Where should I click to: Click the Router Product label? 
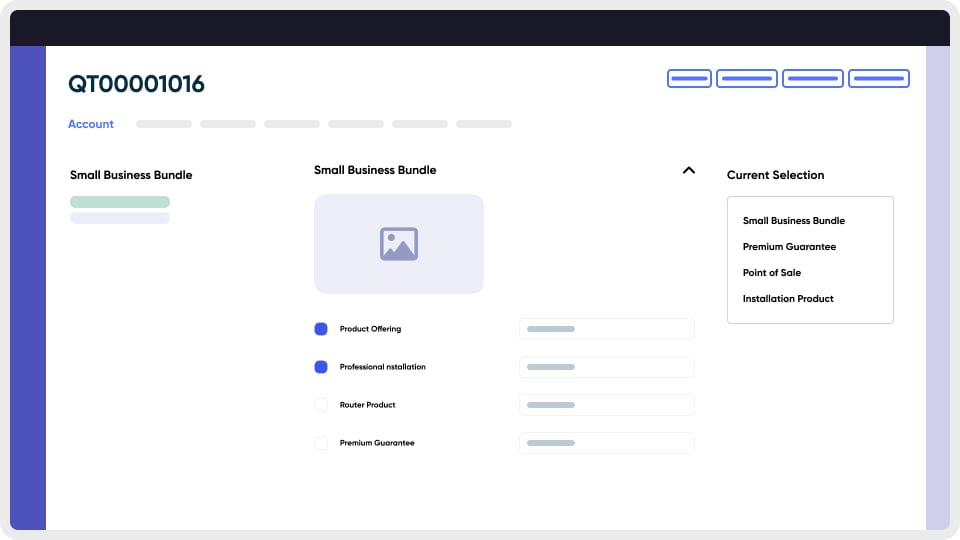367,405
